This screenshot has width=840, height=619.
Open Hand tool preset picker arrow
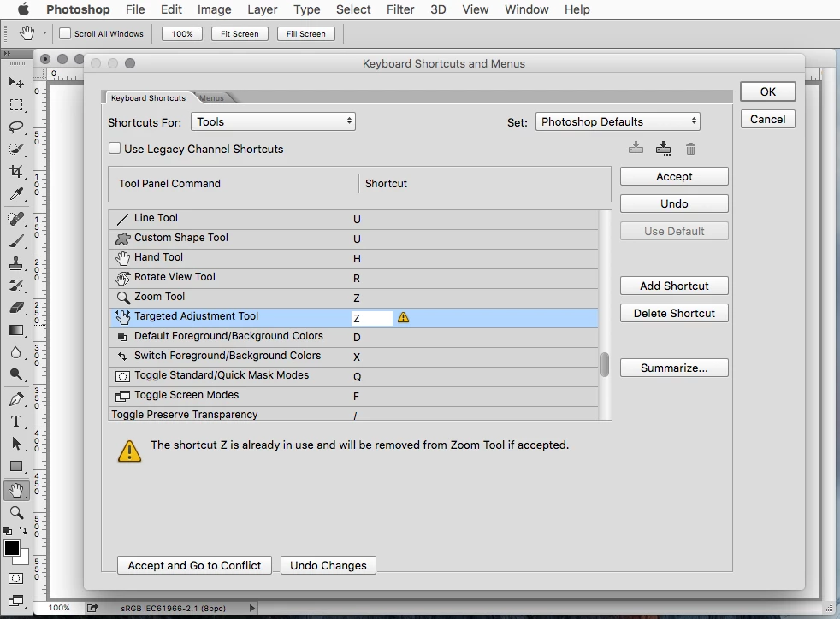(44, 33)
